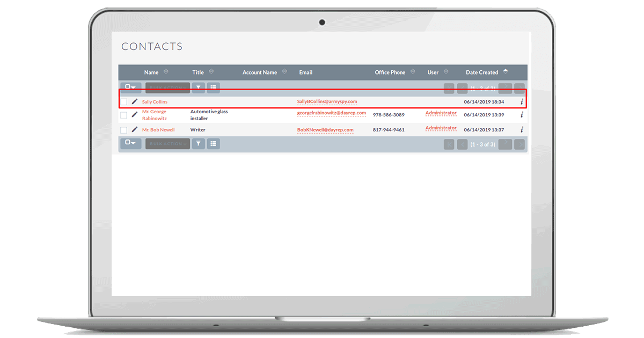Click date 06/14/2019 13:37
Image resolution: width=644 pixels, height=338 pixels.
pyautogui.click(x=484, y=130)
